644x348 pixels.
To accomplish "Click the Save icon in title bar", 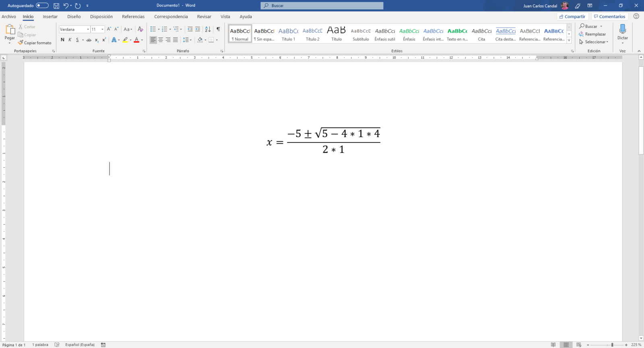I will [x=56, y=6].
